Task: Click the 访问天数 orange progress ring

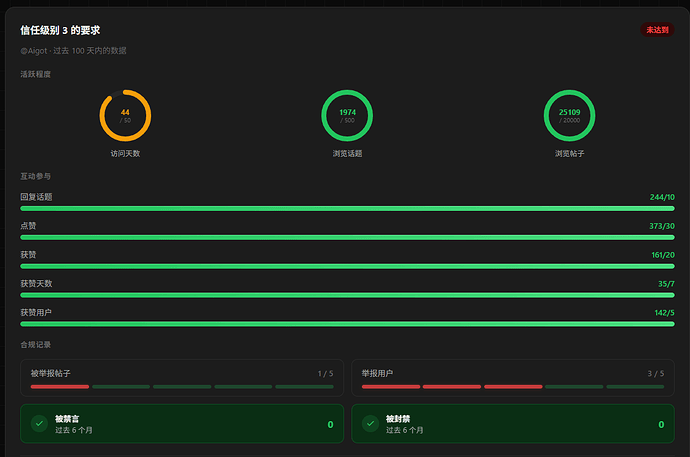Action: coord(125,116)
